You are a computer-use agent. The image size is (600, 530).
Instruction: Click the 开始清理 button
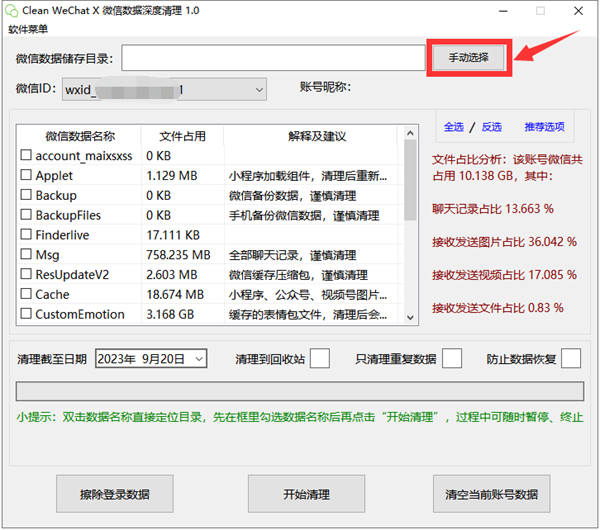point(307,494)
